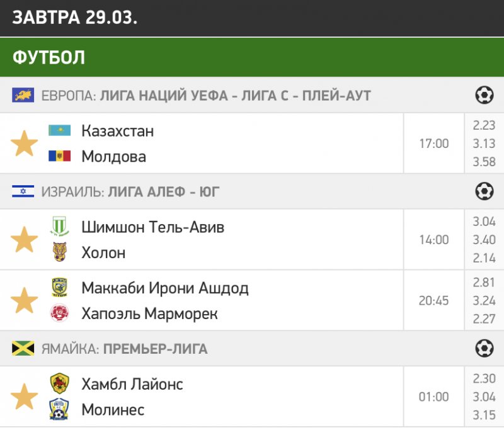Toggle favorite star for Маккаби Ирони Ашдод match
The image size is (504, 428).
(x=25, y=301)
